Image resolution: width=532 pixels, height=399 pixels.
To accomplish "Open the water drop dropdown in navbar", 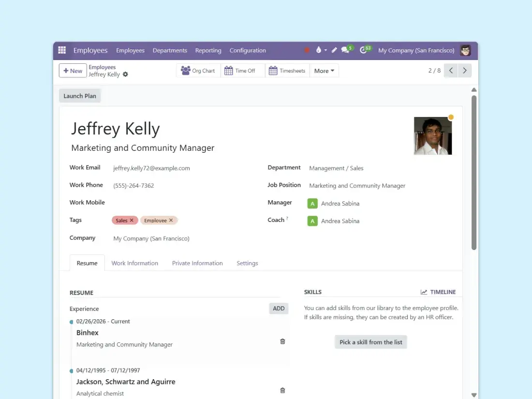I will pyautogui.click(x=320, y=50).
